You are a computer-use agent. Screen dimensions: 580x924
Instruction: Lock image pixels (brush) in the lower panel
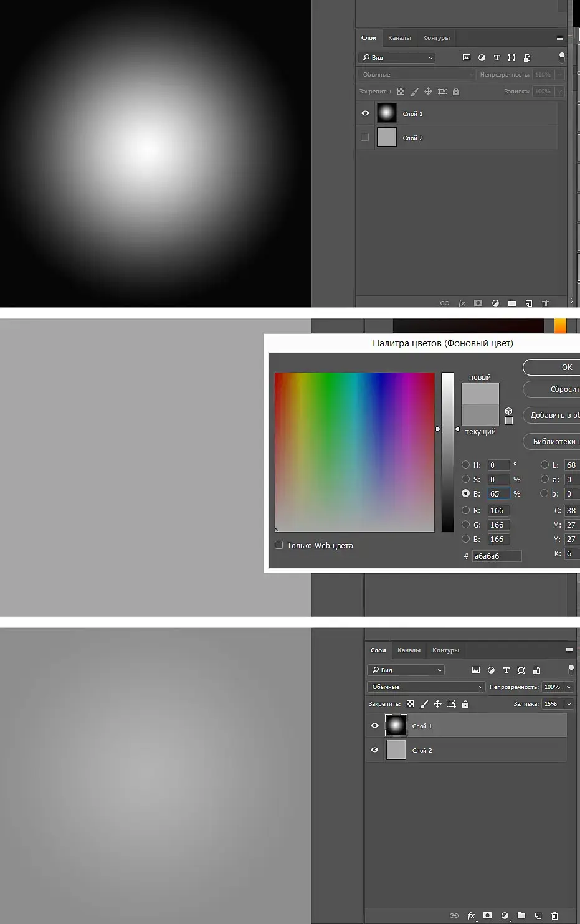(x=424, y=703)
